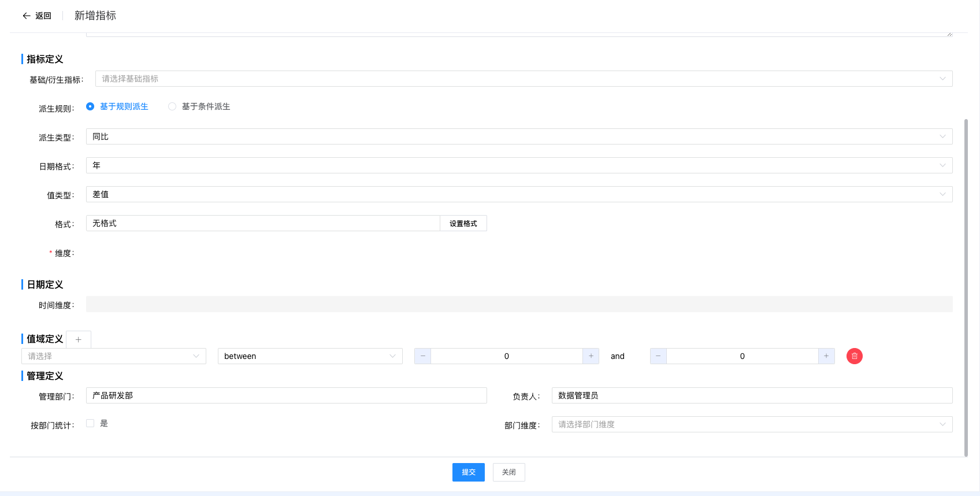Viewport: 980px width, 496px height.
Task: Click the plus icon beside 值域定义
Action: point(79,339)
